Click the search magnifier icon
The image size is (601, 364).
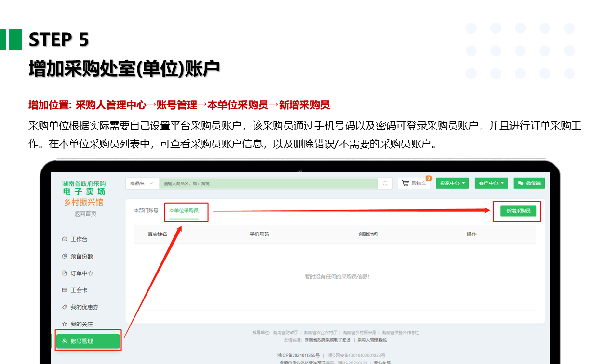coord(385,183)
